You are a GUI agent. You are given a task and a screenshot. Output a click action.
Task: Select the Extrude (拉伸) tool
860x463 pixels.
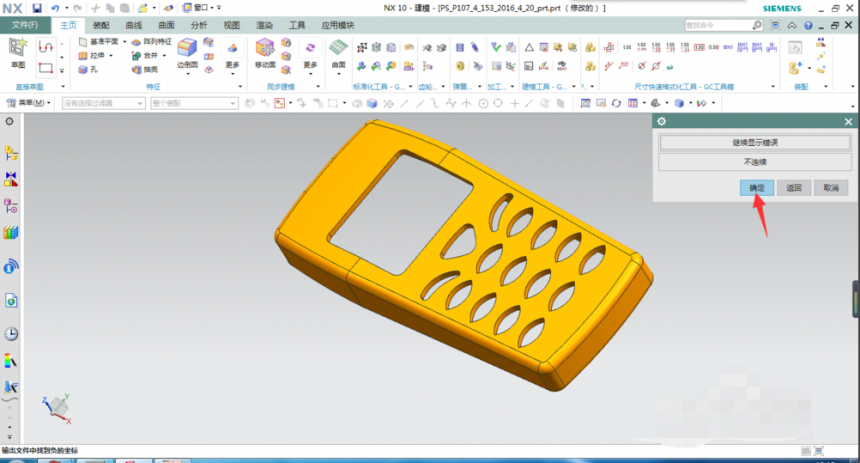pyautogui.click(x=92, y=55)
